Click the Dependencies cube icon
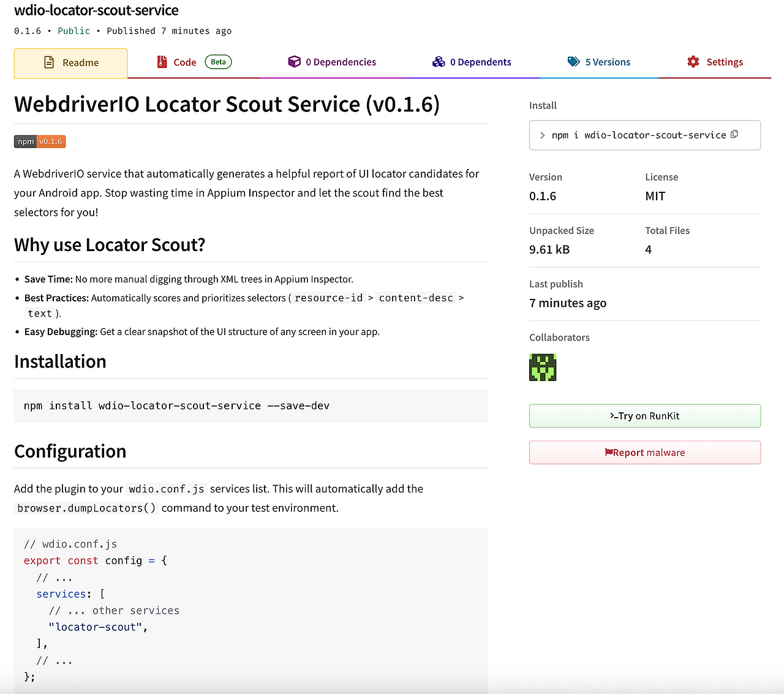This screenshot has height=694, width=784. [x=295, y=62]
